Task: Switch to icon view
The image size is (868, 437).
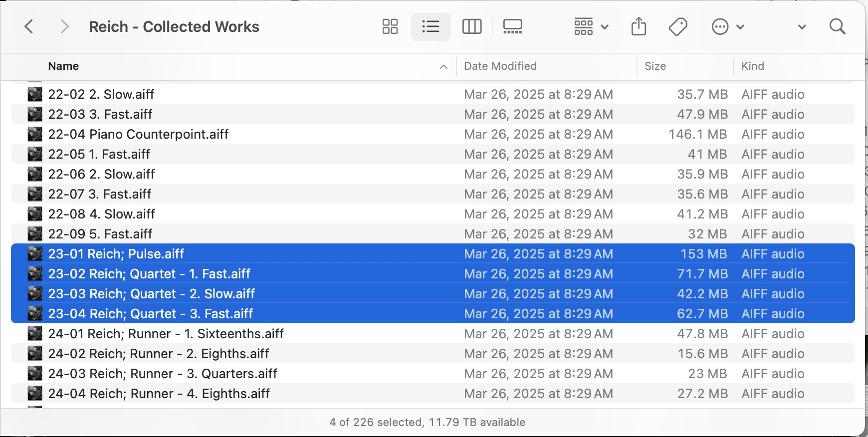Action: tap(390, 26)
